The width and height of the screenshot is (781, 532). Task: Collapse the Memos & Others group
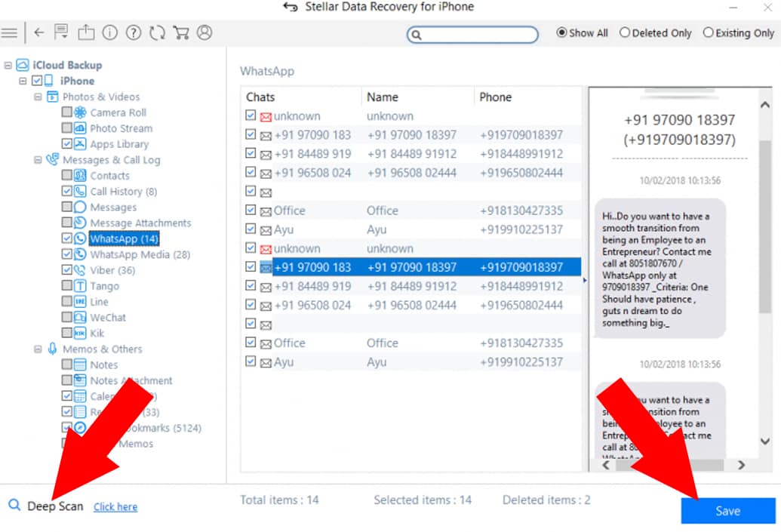[x=38, y=349]
